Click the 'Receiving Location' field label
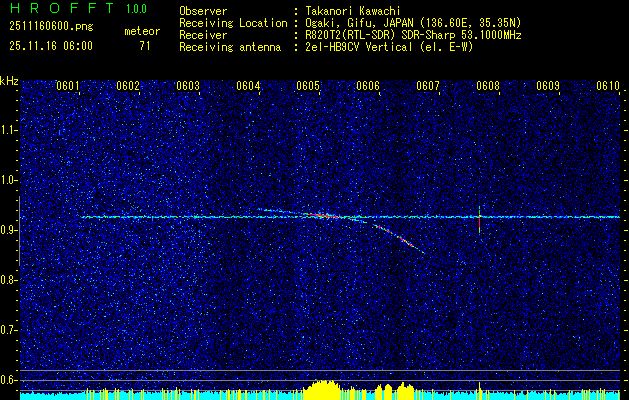The width and height of the screenshot is (629, 400). pos(233,23)
